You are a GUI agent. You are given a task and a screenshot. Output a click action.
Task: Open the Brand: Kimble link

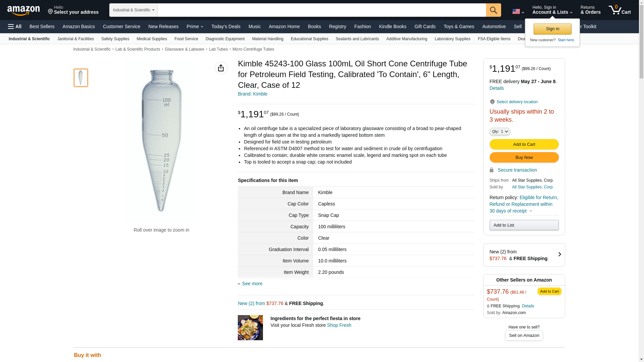(x=253, y=94)
